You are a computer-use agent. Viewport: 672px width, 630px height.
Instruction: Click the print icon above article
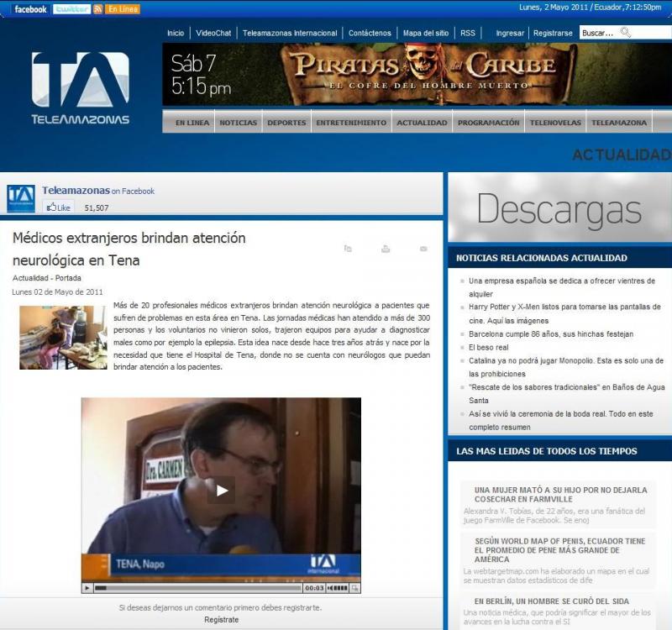(x=386, y=249)
